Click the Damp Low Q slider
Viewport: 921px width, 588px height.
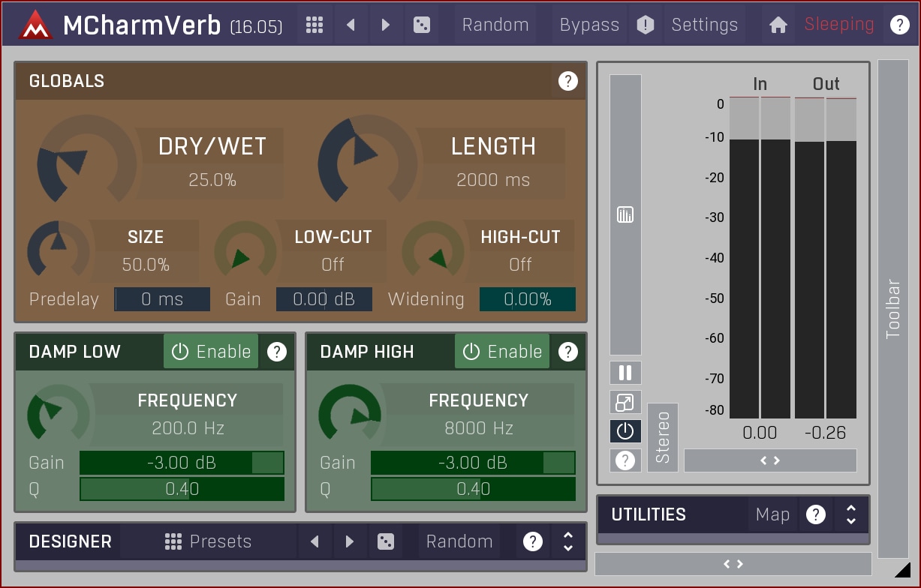tap(182, 489)
